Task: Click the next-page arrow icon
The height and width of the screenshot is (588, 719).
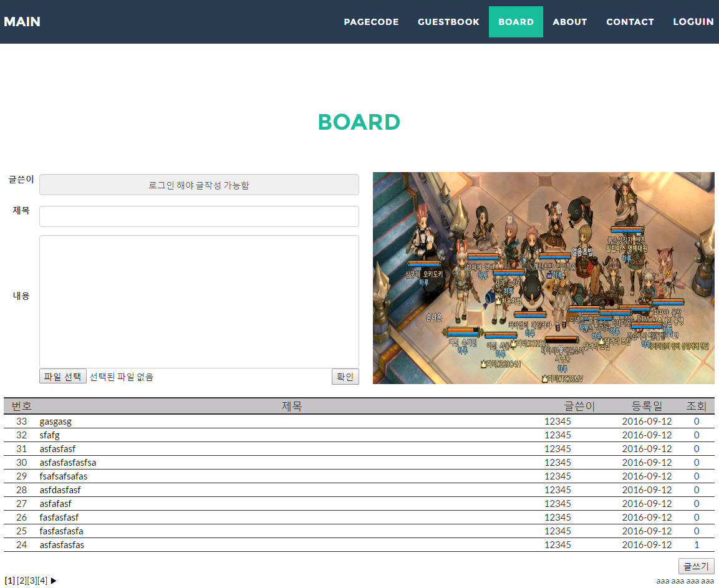Action: [x=53, y=581]
